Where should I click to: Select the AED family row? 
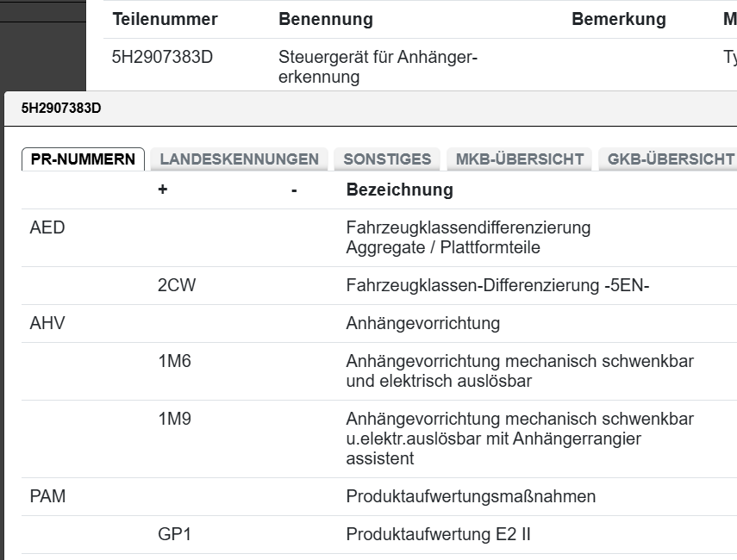47,228
